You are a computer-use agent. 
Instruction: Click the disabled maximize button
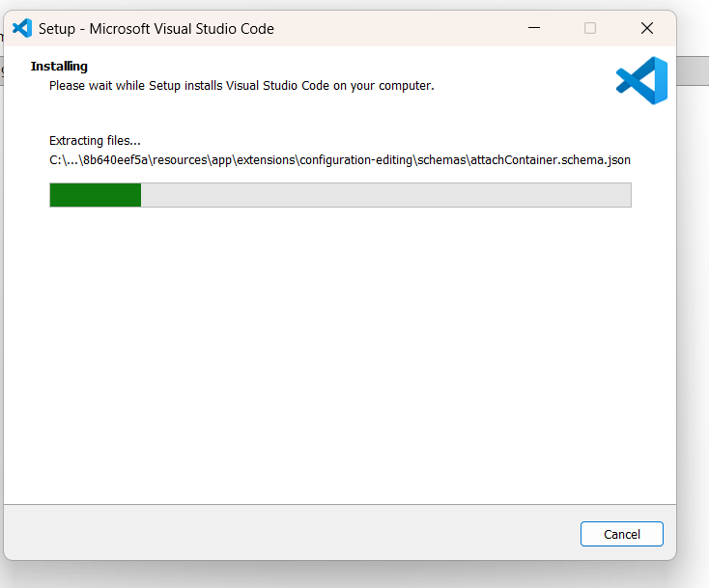[x=590, y=28]
